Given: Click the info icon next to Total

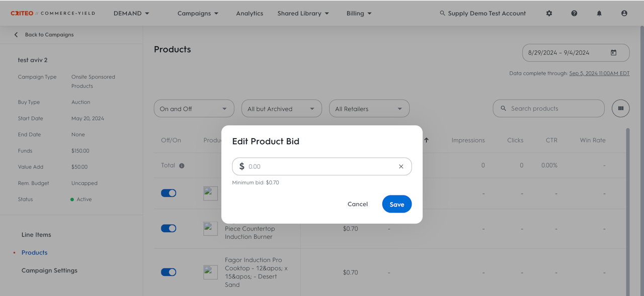Looking at the screenshot, I should [182, 166].
